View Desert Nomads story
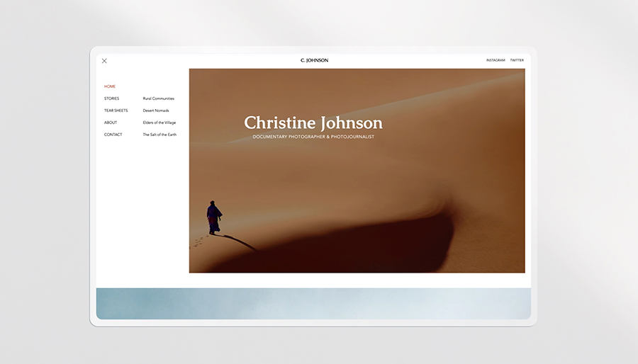This screenshot has width=638, height=364. tap(156, 110)
